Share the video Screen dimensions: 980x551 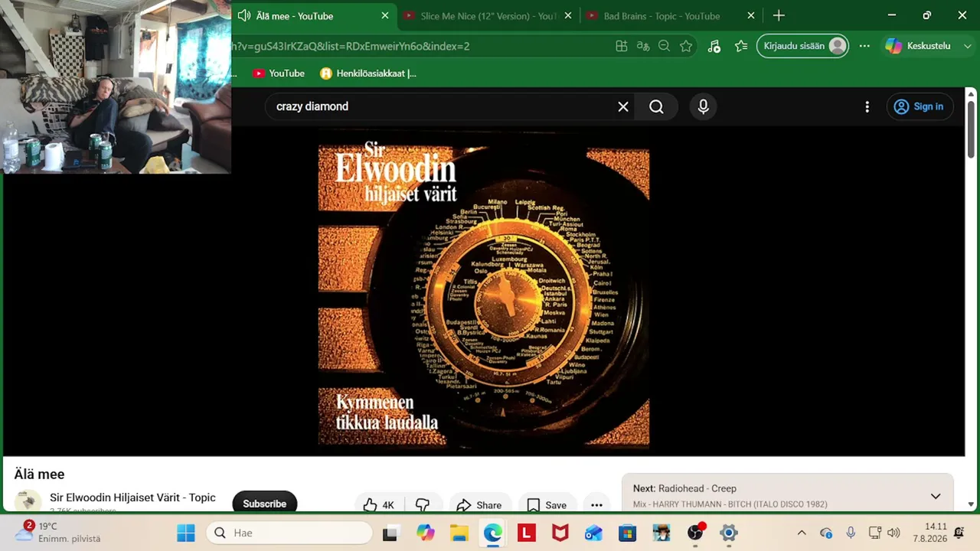(479, 505)
